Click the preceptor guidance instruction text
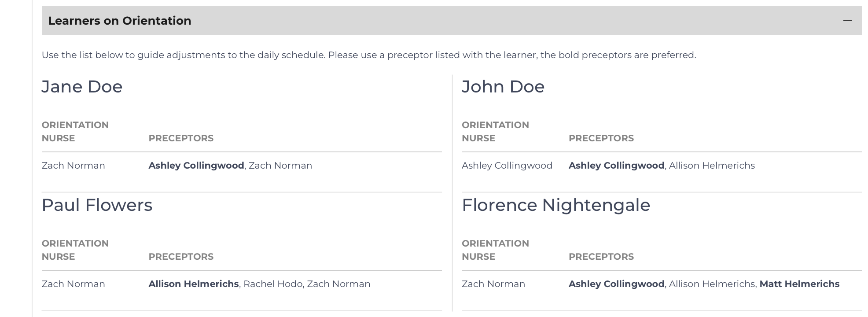The width and height of the screenshot is (868, 317). coord(368,55)
